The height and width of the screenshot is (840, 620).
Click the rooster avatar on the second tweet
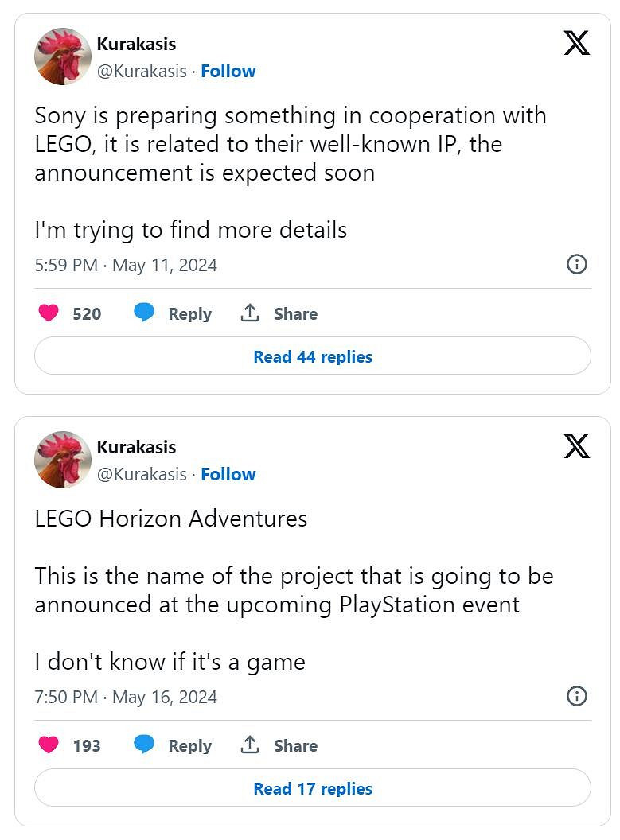pyautogui.click(x=63, y=460)
